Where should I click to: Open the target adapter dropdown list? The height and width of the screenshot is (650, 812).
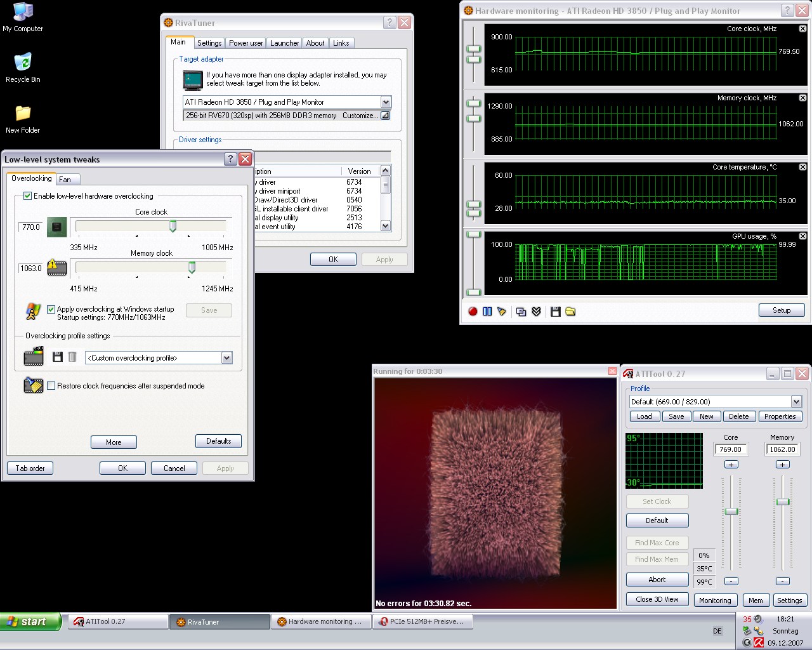tap(386, 102)
